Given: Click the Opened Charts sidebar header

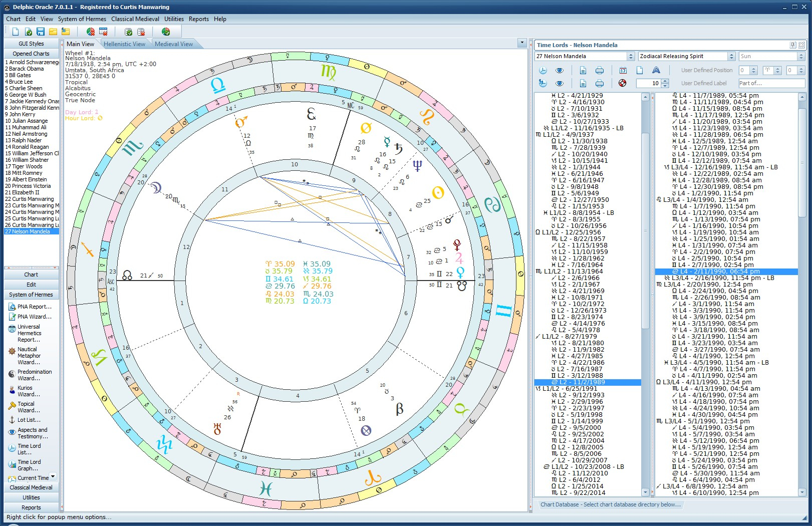Looking at the screenshot, I should pos(31,54).
